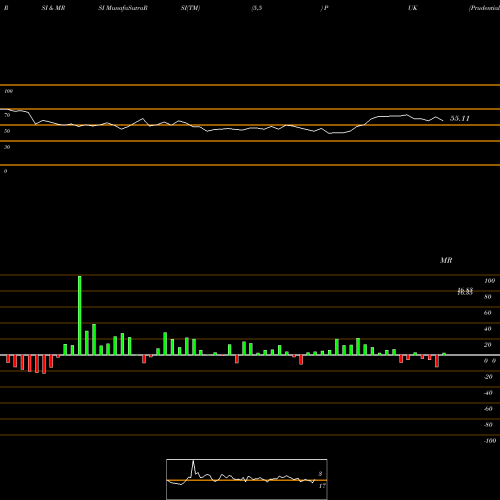Image resolution: width=500 pixels, height=500 pixels.
Task: Click the MR axis label -40
Action: click(488, 393)
